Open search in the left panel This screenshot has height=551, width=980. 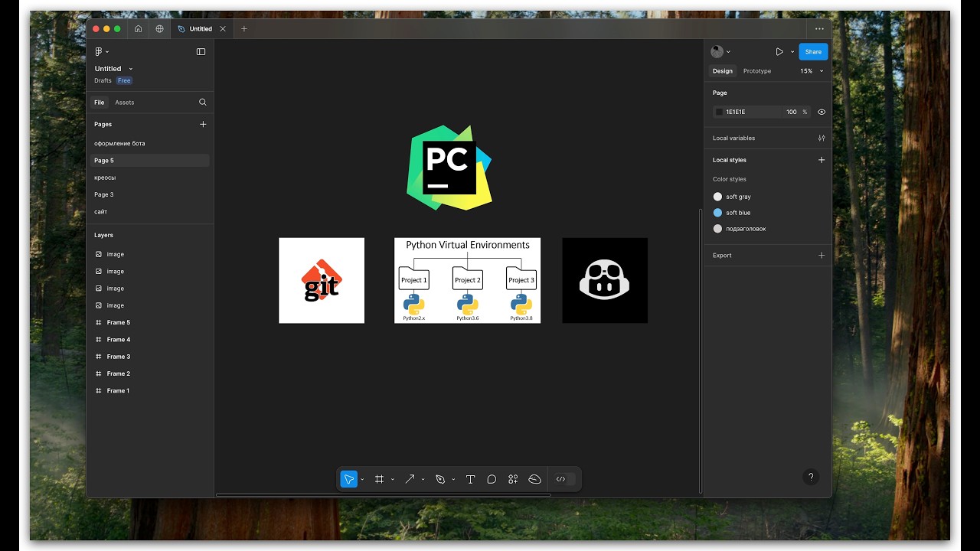203,102
